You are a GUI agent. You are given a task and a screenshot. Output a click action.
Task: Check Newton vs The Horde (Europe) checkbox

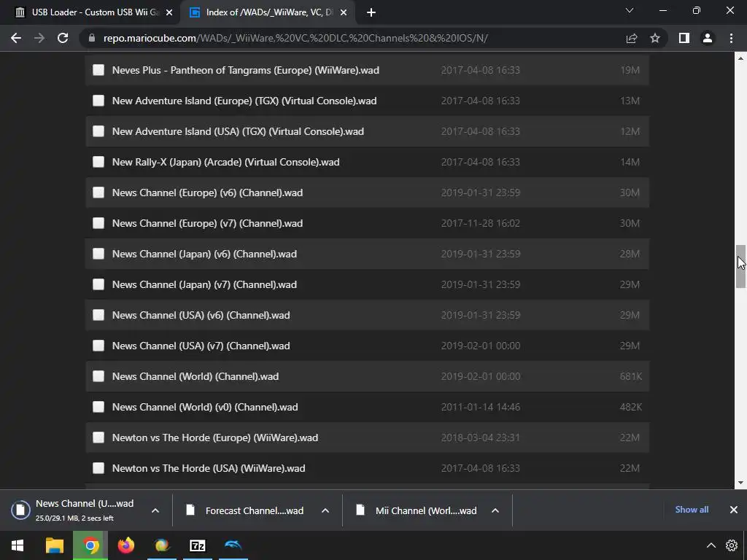(x=98, y=437)
